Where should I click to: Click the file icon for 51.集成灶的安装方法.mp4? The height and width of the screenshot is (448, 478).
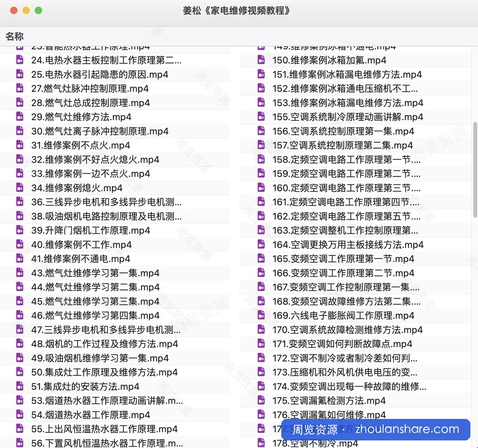(x=20, y=386)
